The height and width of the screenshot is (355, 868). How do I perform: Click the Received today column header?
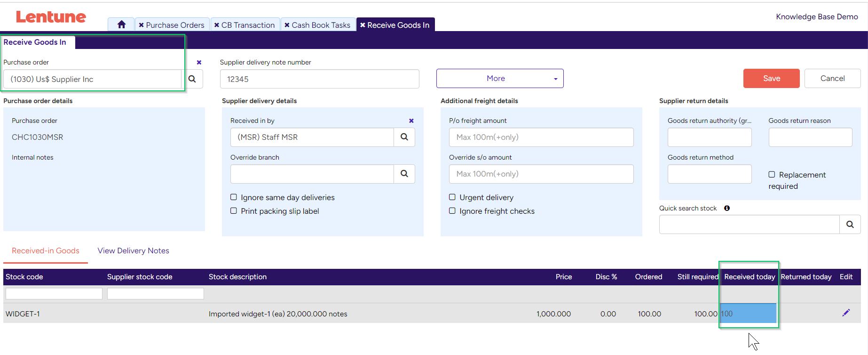750,277
